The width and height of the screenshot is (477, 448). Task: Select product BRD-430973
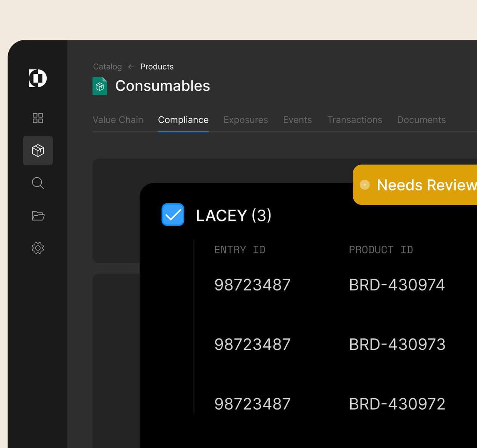pos(397,344)
